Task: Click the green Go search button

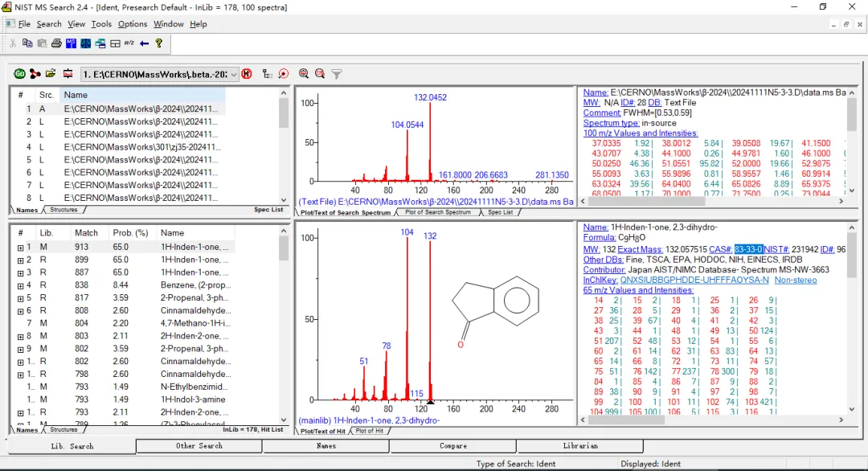Action: tap(20, 74)
